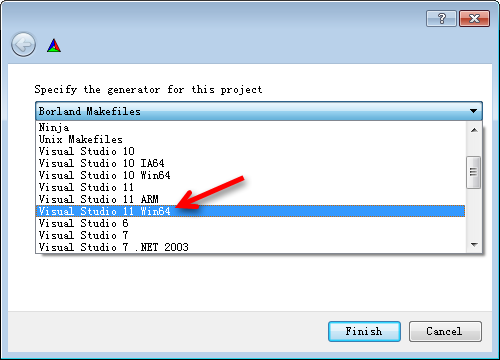Choose Ninja from the generator list
Viewport: 500px width, 360px height.
[x=250, y=127]
